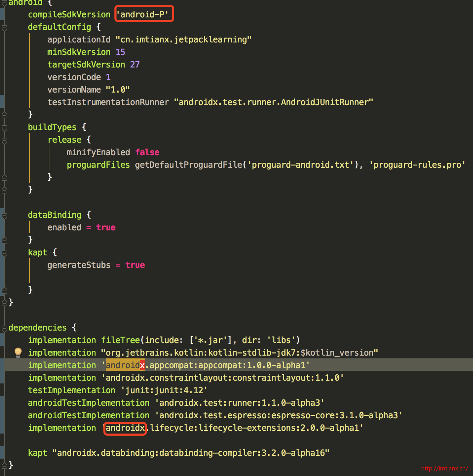Click the lightbulb quick-fix icon in the gutter

click(x=18, y=352)
